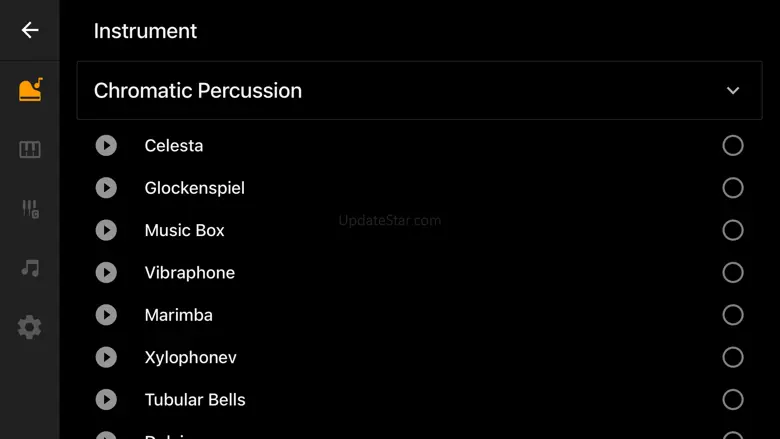Open the music note sidebar icon
Viewport: 780px width, 439px height.
30,268
